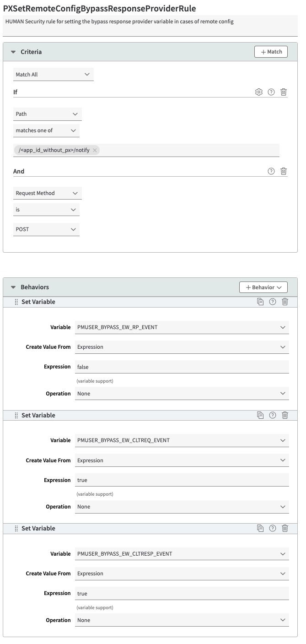Delete the Path match condition with its trash icon
This screenshot has height=644, width=306.
tap(284, 92)
